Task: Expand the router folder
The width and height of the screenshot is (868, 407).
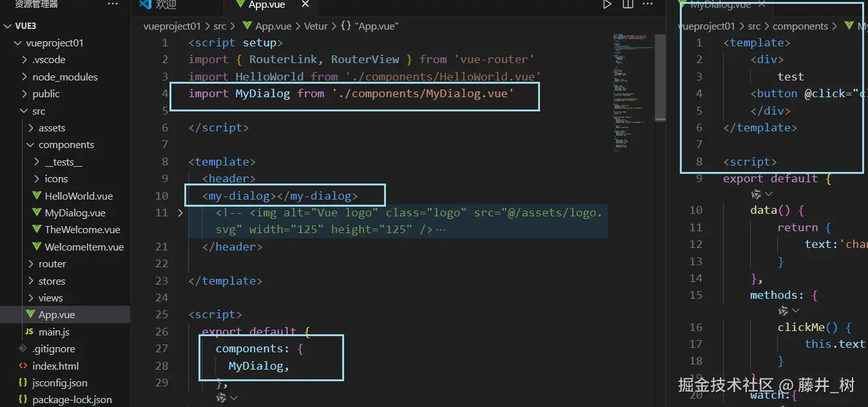Action: pos(30,264)
